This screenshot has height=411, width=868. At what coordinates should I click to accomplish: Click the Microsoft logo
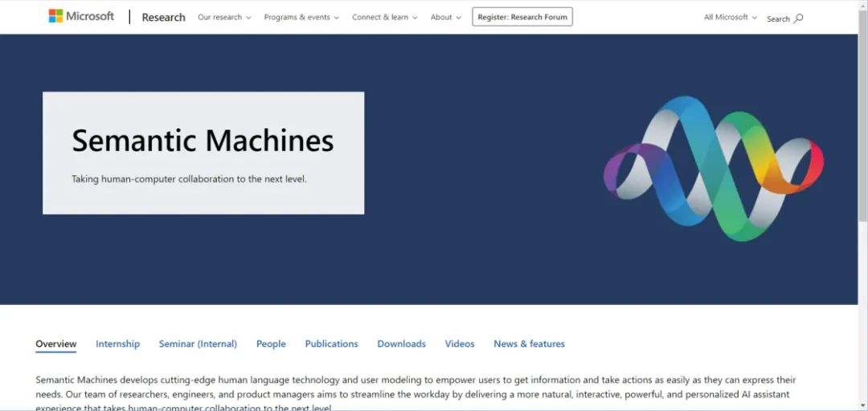pos(81,16)
